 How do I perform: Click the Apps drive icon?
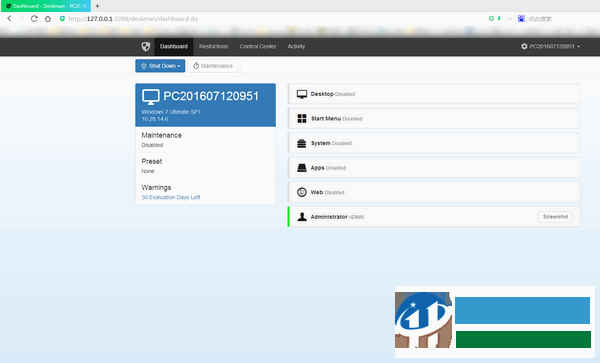pyautogui.click(x=302, y=168)
